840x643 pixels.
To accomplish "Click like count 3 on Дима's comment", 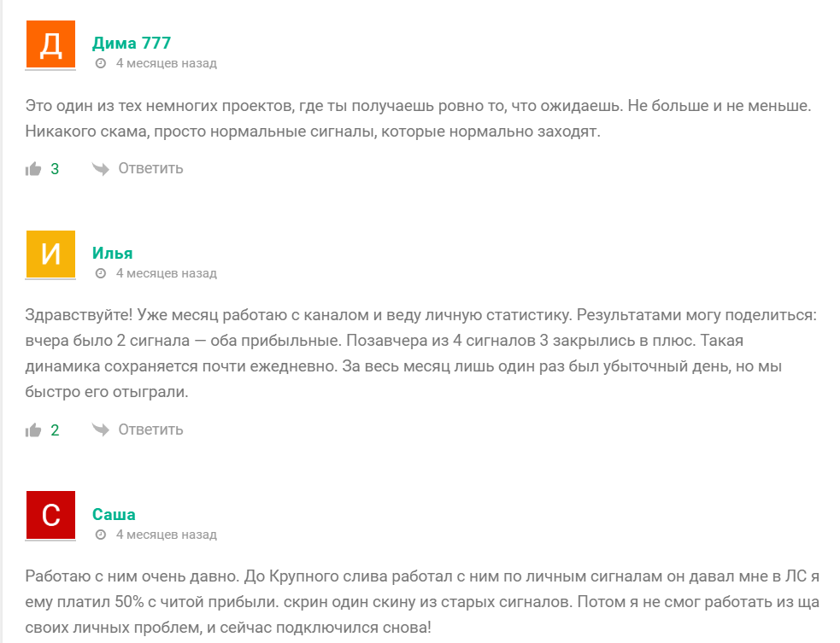I will tap(55, 169).
